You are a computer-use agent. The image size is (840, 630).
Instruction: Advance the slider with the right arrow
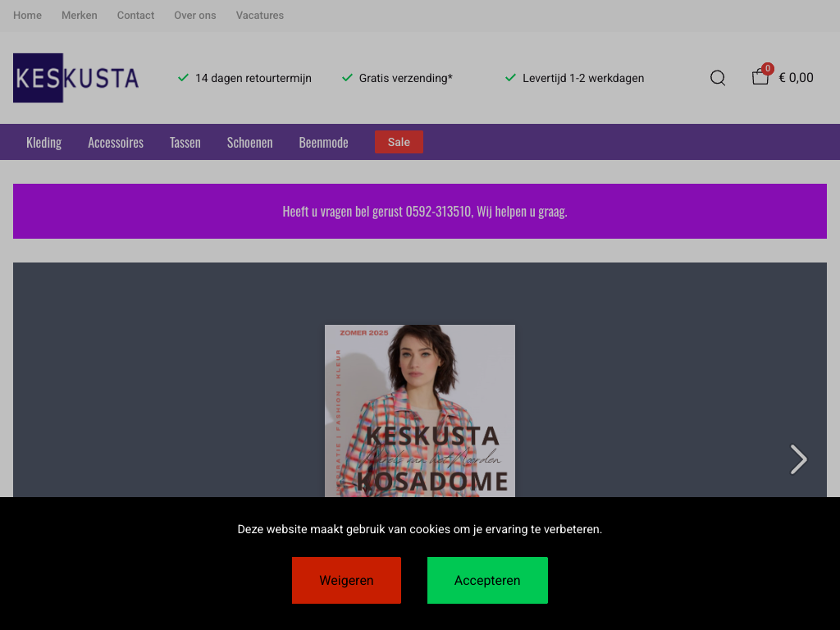[798, 459]
